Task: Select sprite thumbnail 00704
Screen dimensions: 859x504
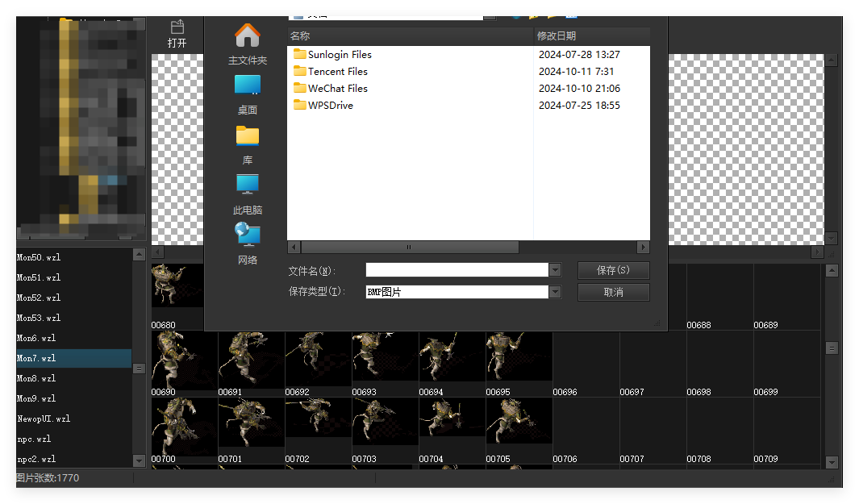Action: (x=452, y=431)
